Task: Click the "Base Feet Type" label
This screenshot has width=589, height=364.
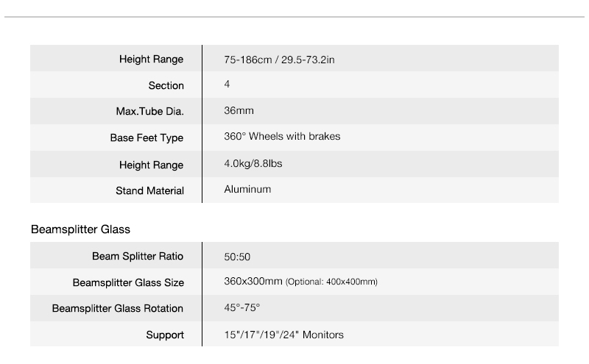Action: pyautogui.click(x=147, y=138)
